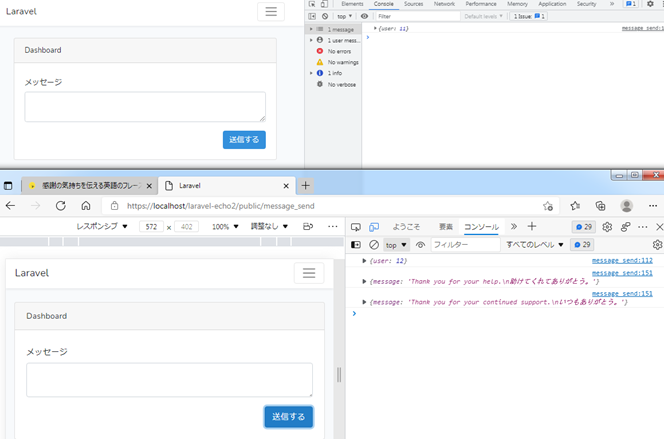Show more tabs chevron in Edge DevTools

click(514, 226)
